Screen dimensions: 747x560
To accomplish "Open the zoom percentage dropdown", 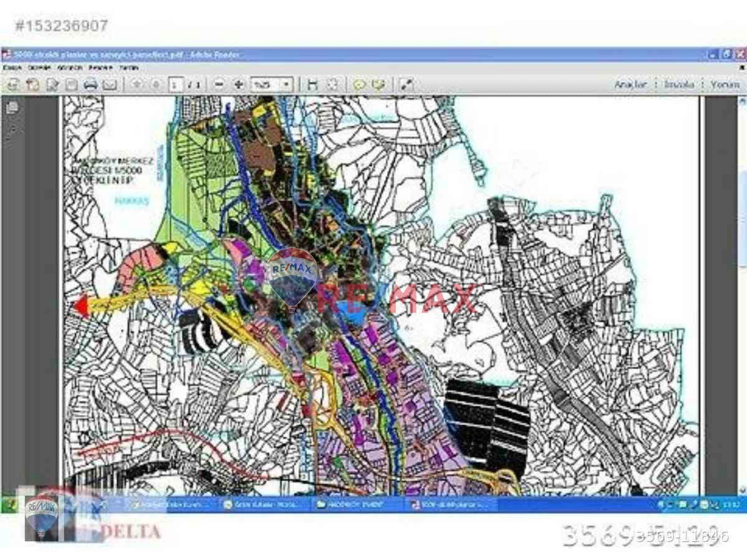I will click(271, 85).
